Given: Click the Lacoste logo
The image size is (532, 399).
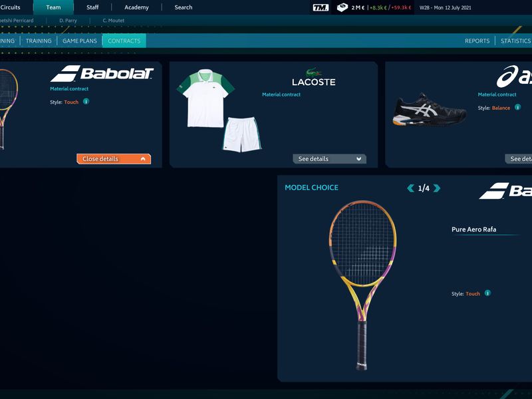Looking at the screenshot, I should 314,76.
